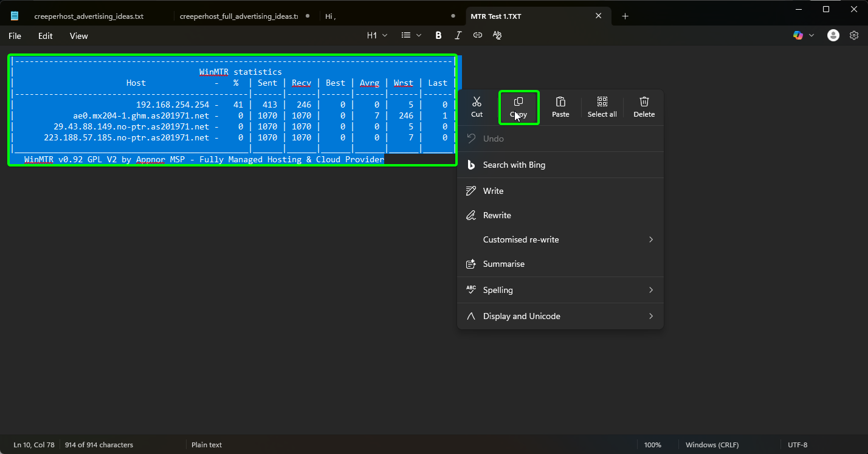The width and height of the screenshot is (868, 454).
Task: Click the 100% zoom level in status bar
Action: tap(652, 445)
